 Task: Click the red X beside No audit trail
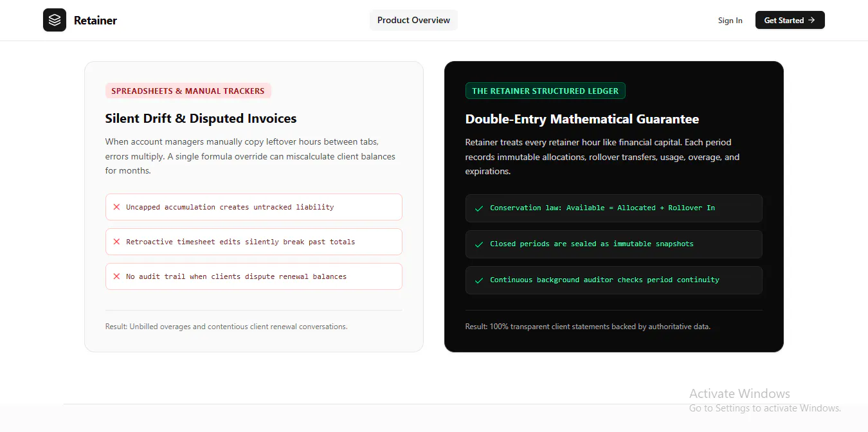point(116,276)
